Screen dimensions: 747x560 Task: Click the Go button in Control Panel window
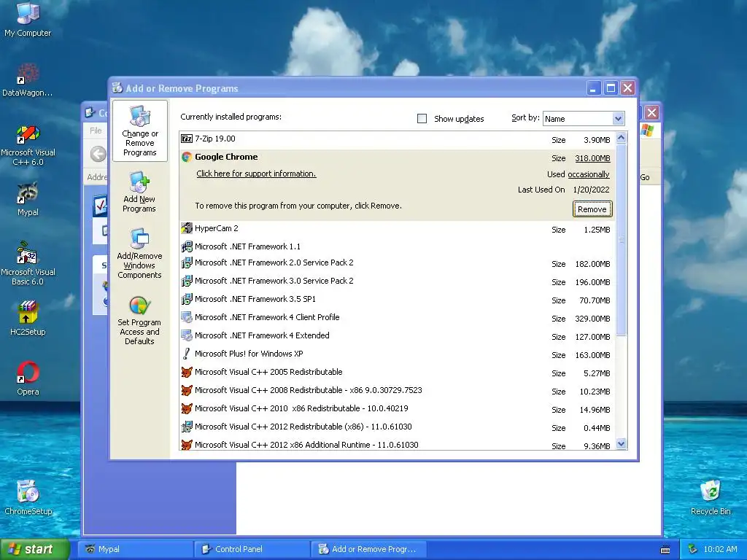645,177
